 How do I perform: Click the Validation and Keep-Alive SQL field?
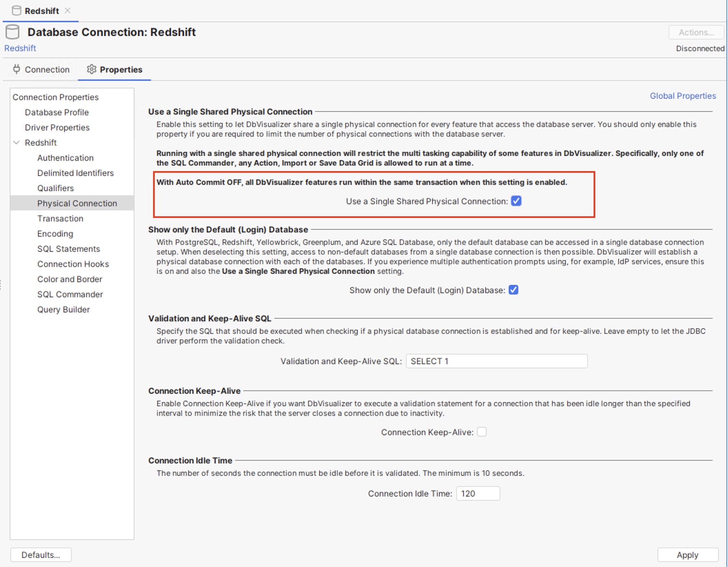496,361
